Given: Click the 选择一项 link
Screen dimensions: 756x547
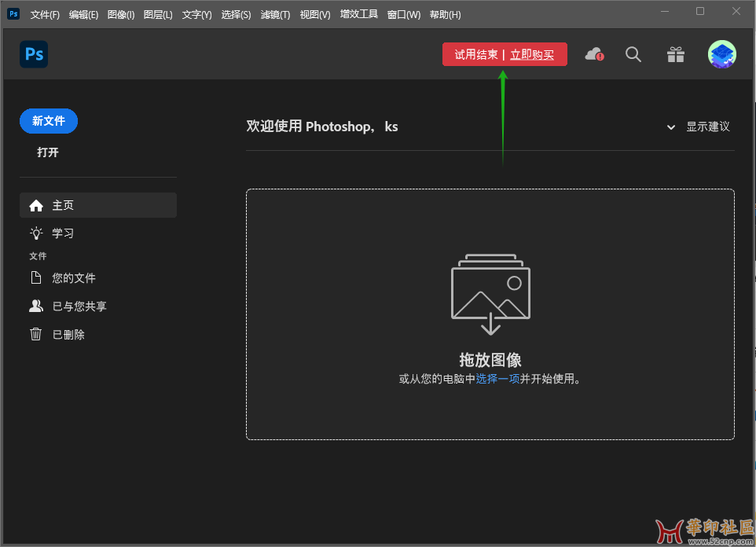Looking at the screenshot, I should [x=497, y=379].
